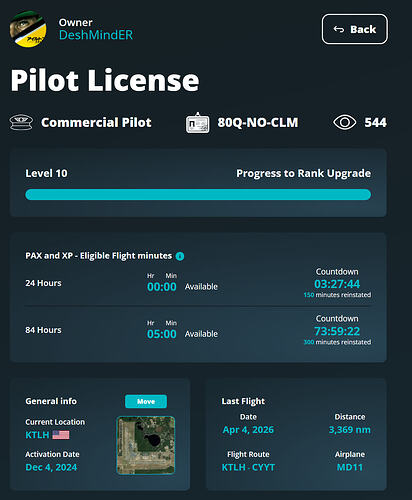This screenshot has height=500, width=412.
Task: Click the 3,369 nm distance value
Action: tap(350, 430)
